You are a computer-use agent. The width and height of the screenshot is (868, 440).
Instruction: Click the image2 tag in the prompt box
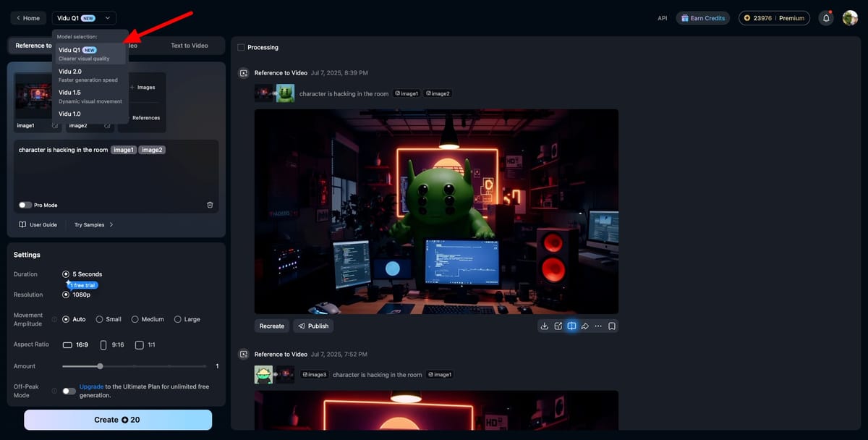[x=152, y=150]
